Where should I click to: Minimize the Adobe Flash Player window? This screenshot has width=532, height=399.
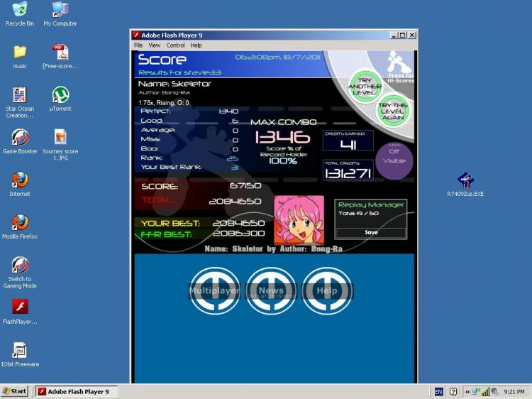point(394,35)
